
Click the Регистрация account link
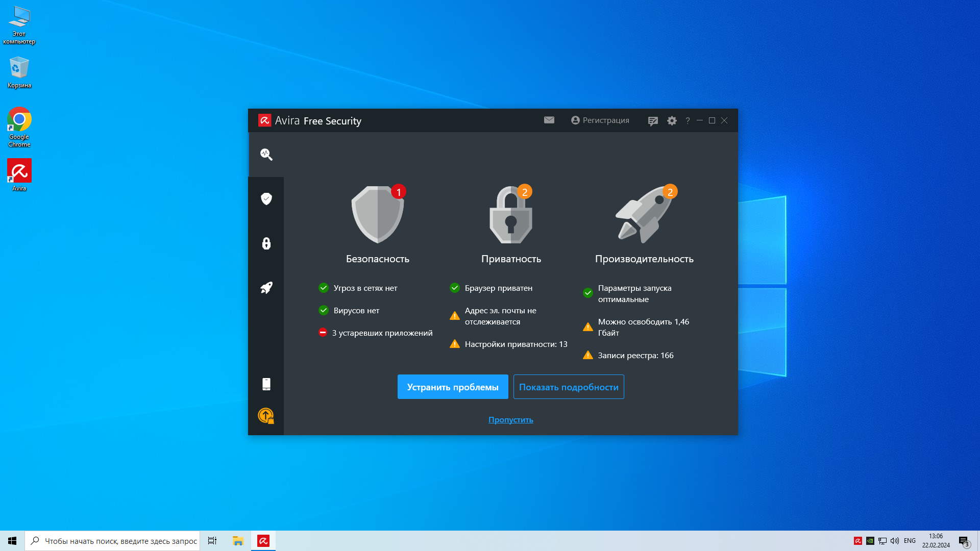click(600, 120)
